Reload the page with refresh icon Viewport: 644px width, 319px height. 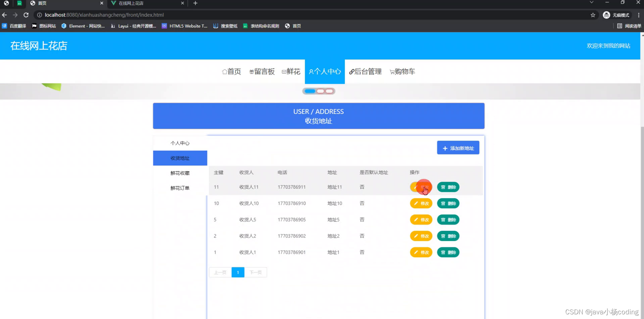(x=26, y=15)
